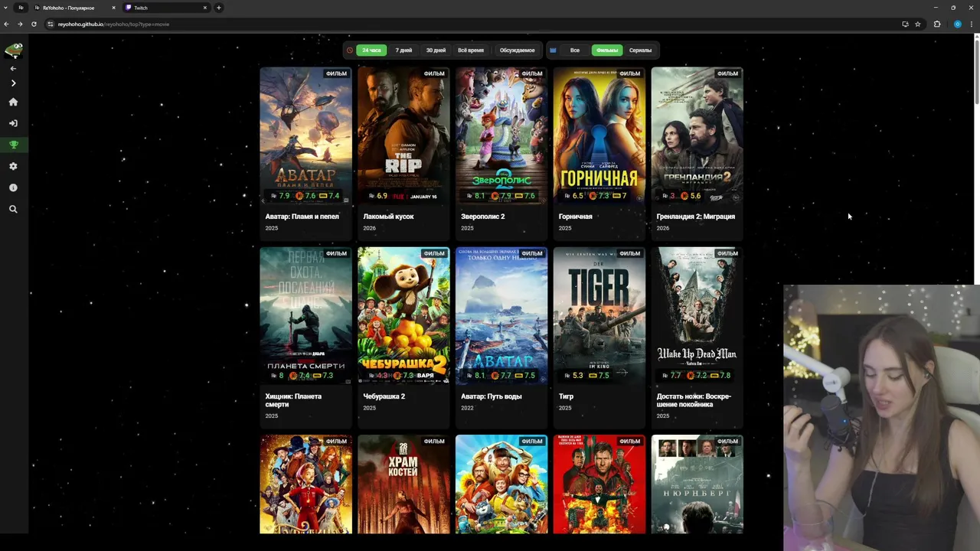Click the title text 'Зверополис 2'
Viewport: 980px width, 551px height.
tap(482, 217)
